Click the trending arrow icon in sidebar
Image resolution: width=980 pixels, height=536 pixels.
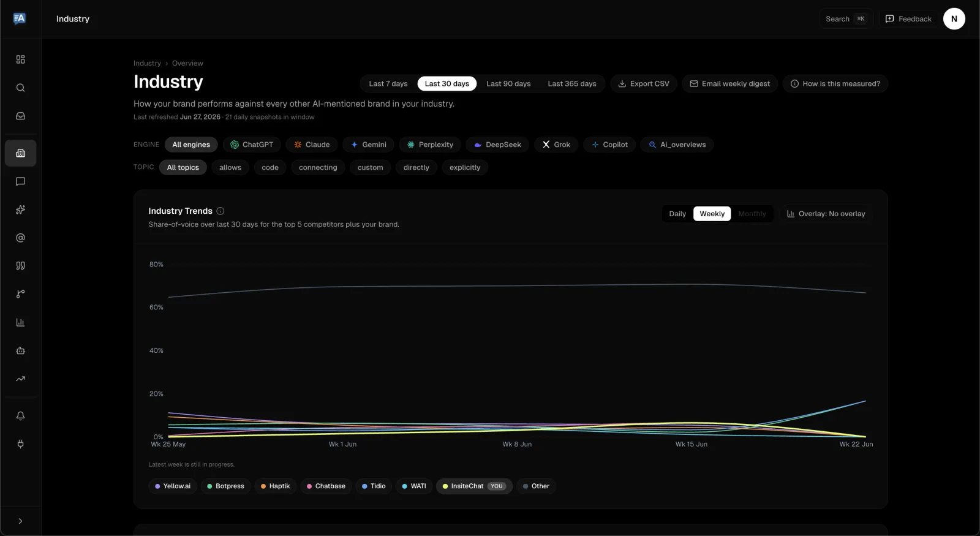[20, 379]
